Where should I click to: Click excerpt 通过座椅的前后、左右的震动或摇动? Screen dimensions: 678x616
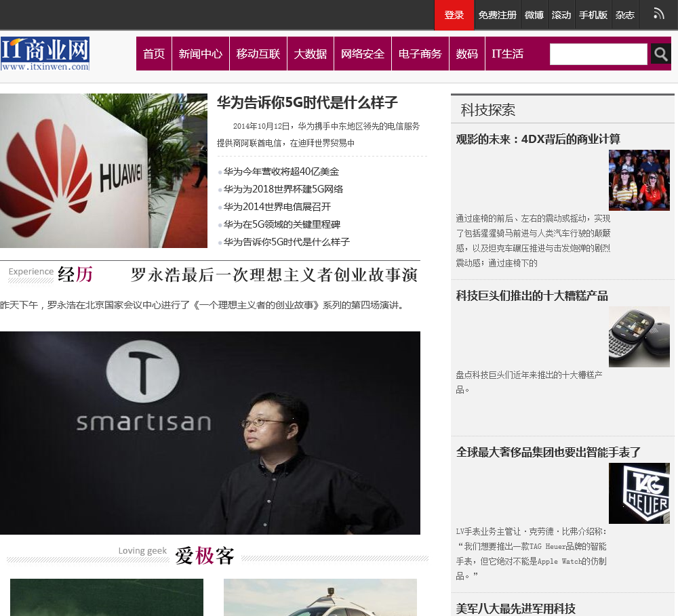[533, 241]
